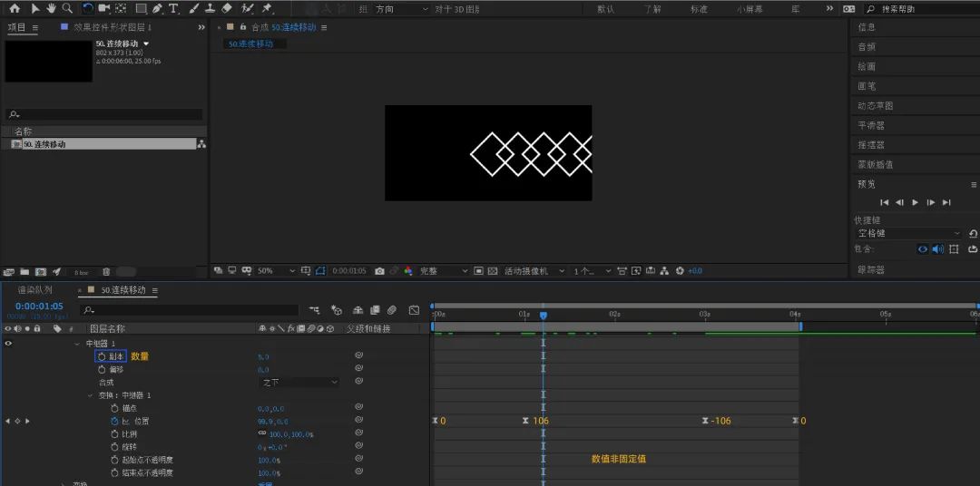Open the 合成 之下 dropdown
The height and width of the screenshot is (486, 980).
coord(300,383)
